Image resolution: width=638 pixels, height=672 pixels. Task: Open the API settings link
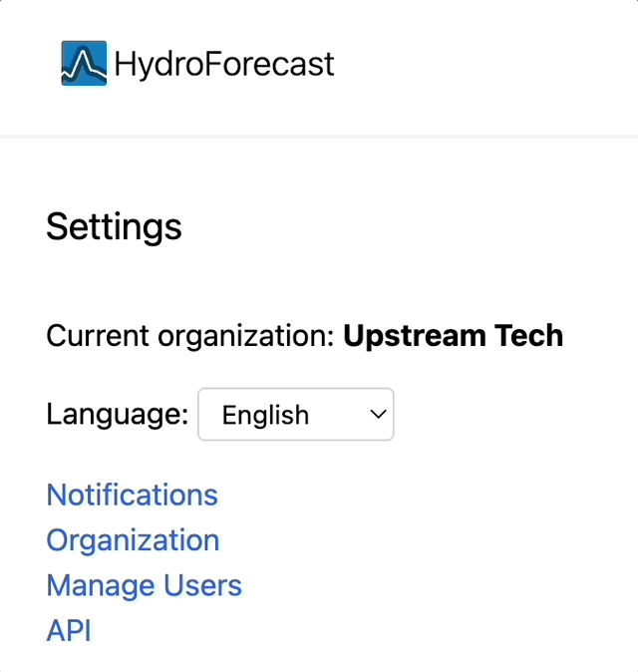[69, 630]
